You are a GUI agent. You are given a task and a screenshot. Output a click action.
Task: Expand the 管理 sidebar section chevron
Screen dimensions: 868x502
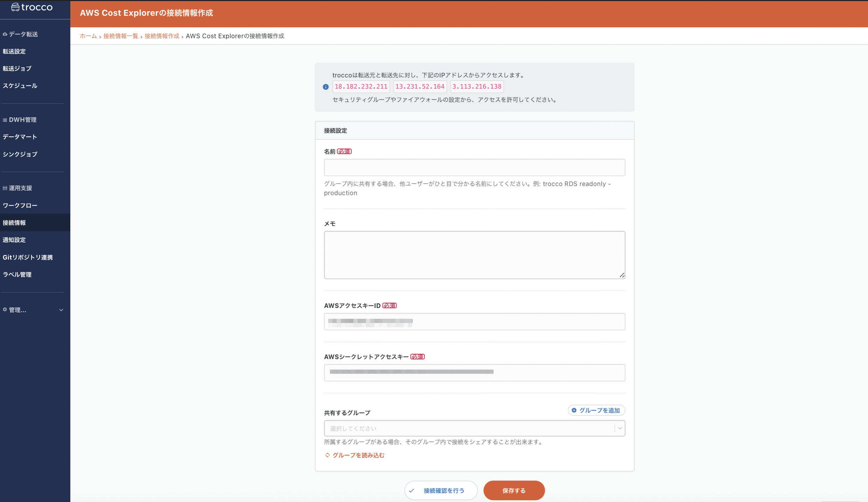click(61, 310)
